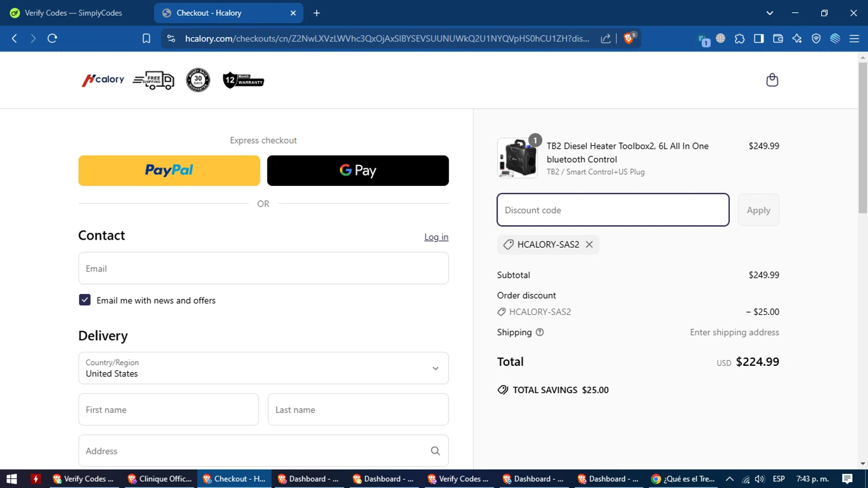Click the browser address bar URL
This screenshot has height=488, width=868.
pyautogui.click(x=387, y=38)
